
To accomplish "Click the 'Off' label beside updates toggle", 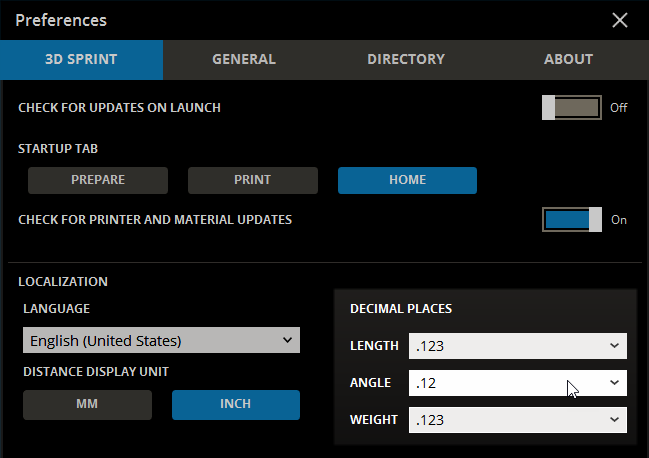I will pyautogui.click(x=618, y=108).
